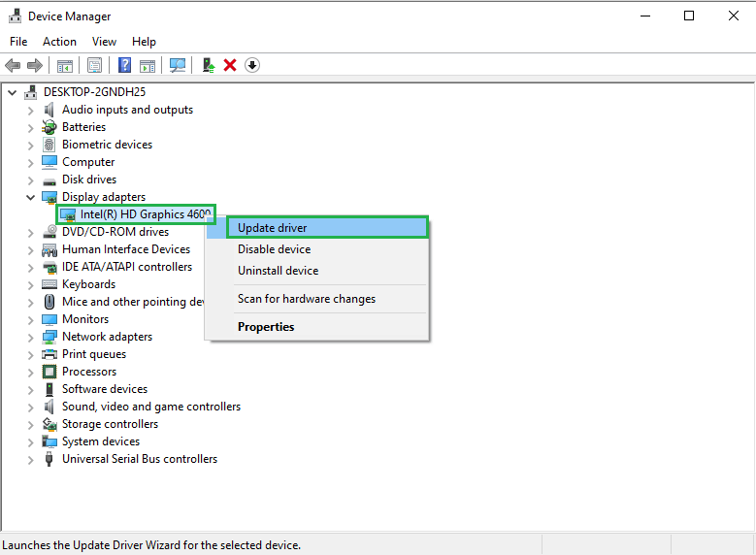The width and height of the screenshot is (756, 555).
Task: Select the Disk drives label
Action: pyautogui.click(x=89, y=180)
